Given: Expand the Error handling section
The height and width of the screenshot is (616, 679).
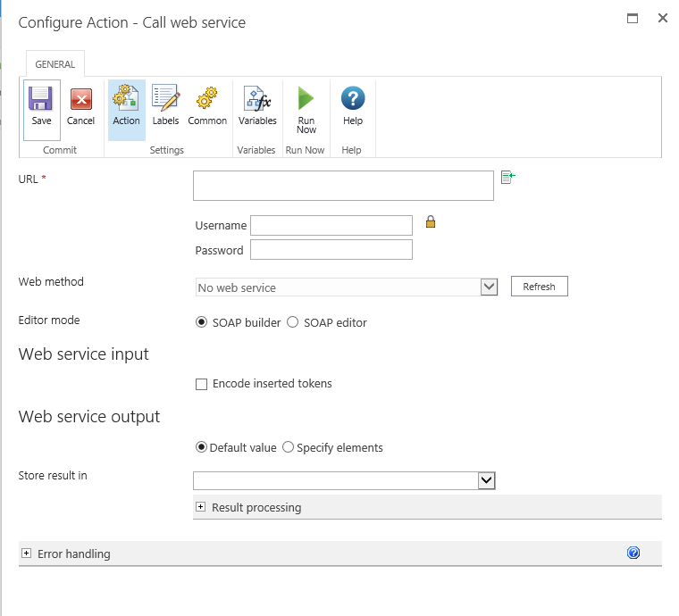Looking at the screenshot, I should [26, 554].
